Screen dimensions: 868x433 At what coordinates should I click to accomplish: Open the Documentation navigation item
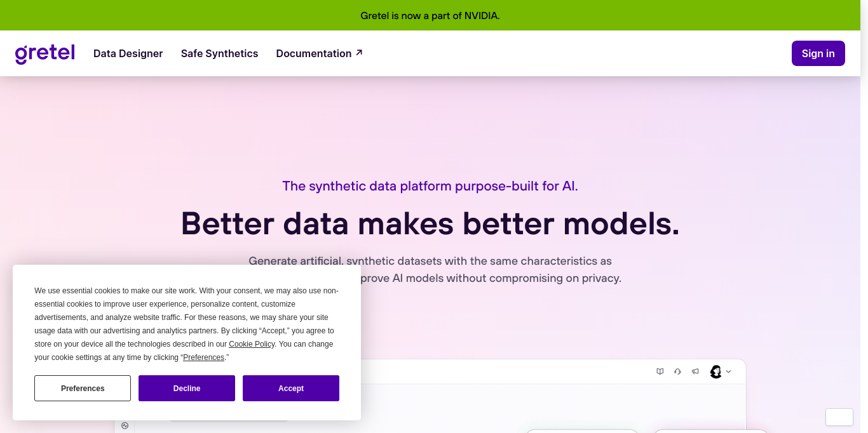(314, 53)
